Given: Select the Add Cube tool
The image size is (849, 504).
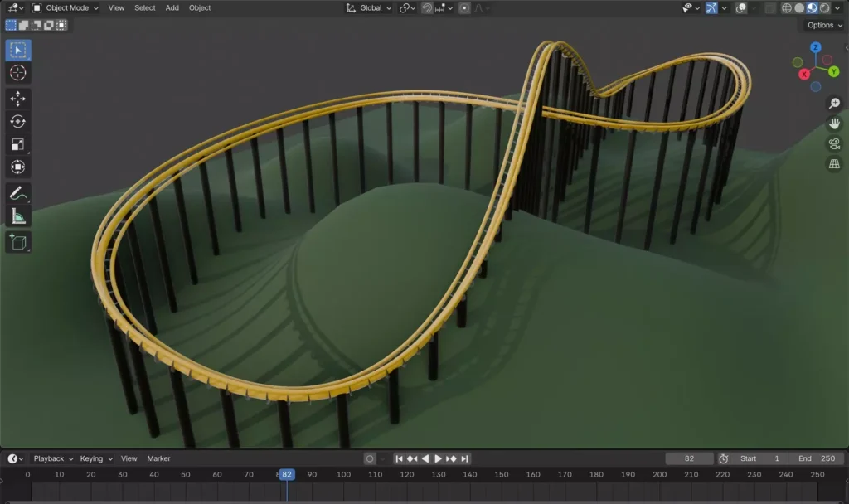Looking at the screenshot, I should [17, 242].
